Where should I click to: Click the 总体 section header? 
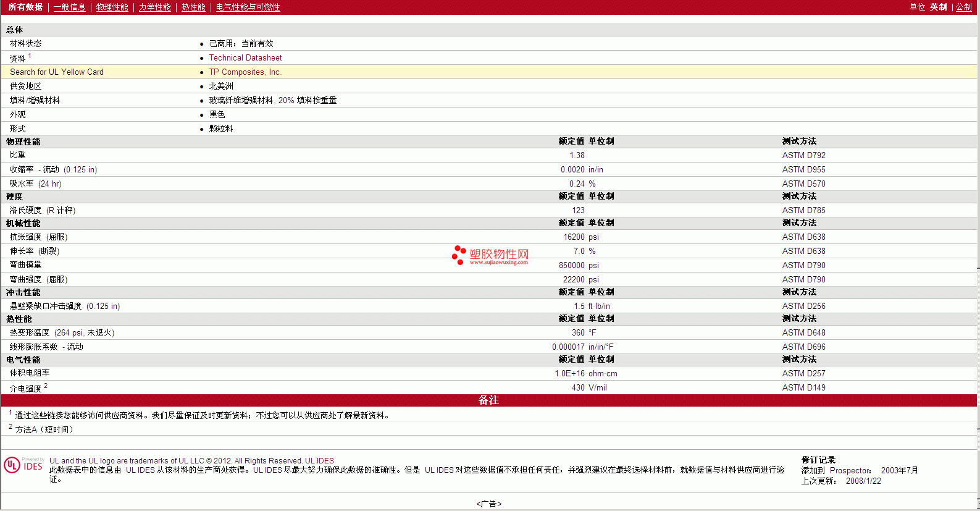point(14,30)
